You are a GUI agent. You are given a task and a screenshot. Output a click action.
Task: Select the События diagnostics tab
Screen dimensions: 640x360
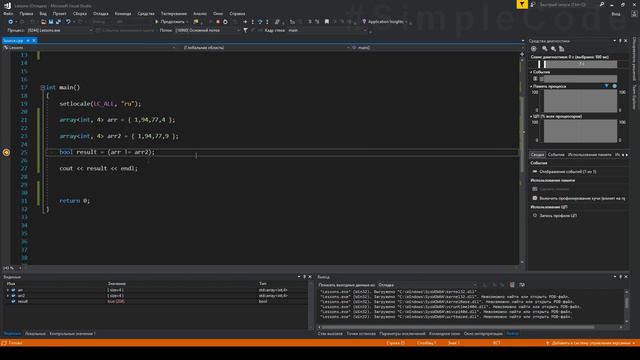[x=556, y=155]
